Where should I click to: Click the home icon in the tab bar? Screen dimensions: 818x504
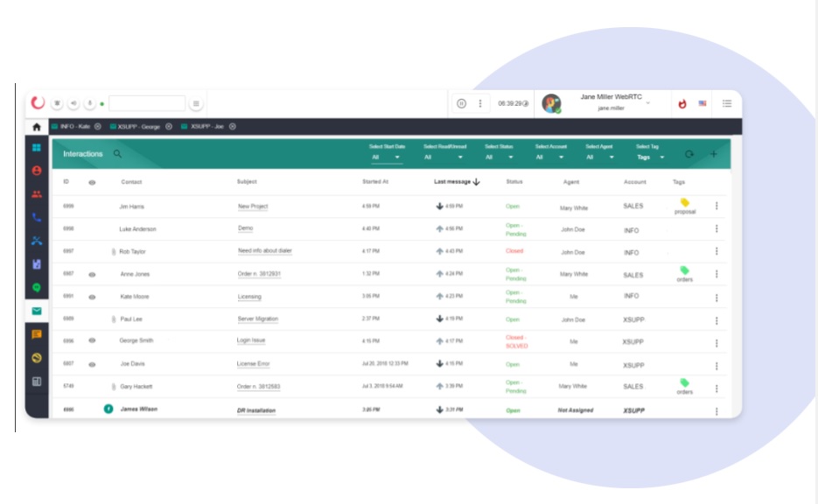point(37,127)
